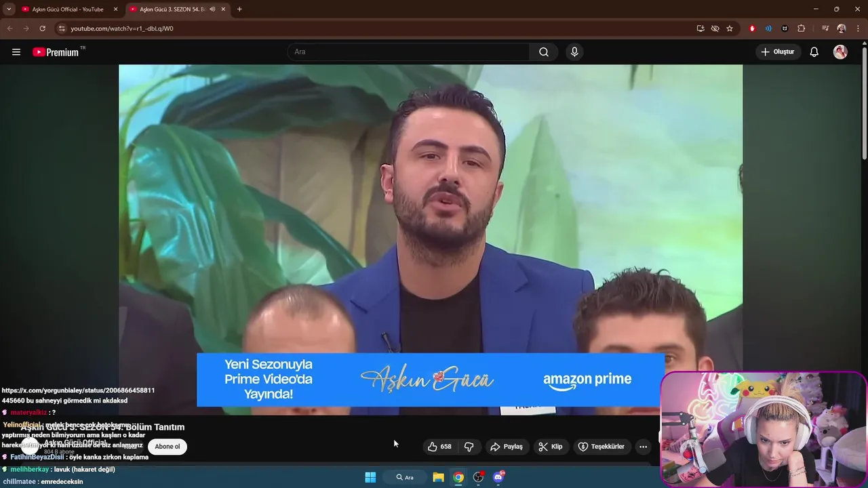Viewport: 868px width, 488px height.
Task: Go back in browser history
Action: [9, 28]
